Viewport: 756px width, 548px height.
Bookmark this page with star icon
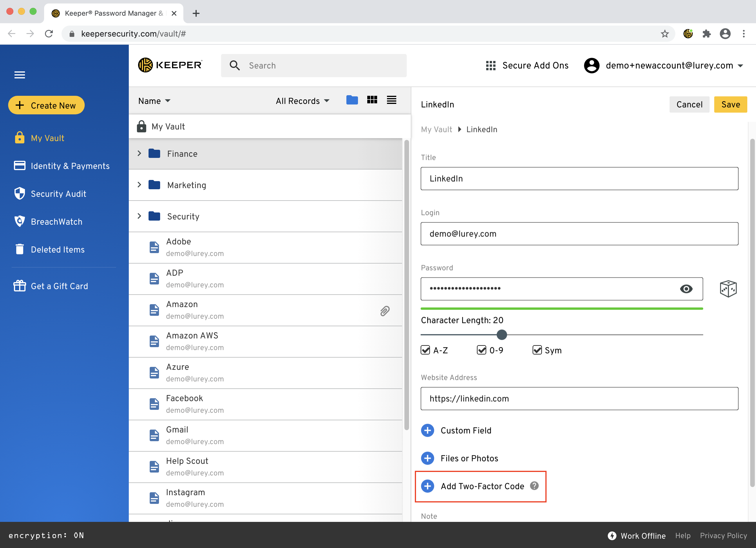click(665, 33)
